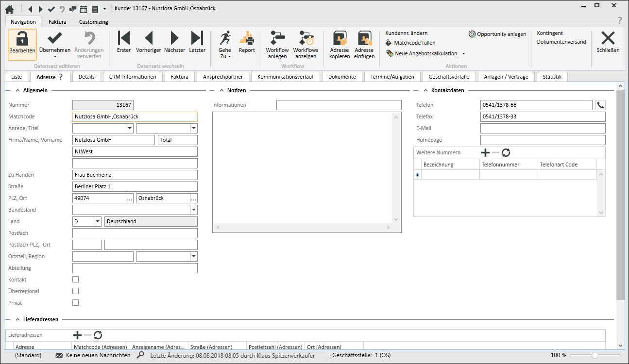The width and height of the screenshot is (629, 364).
Task: Expand the Land code dropdown
Action: point(97,221)
